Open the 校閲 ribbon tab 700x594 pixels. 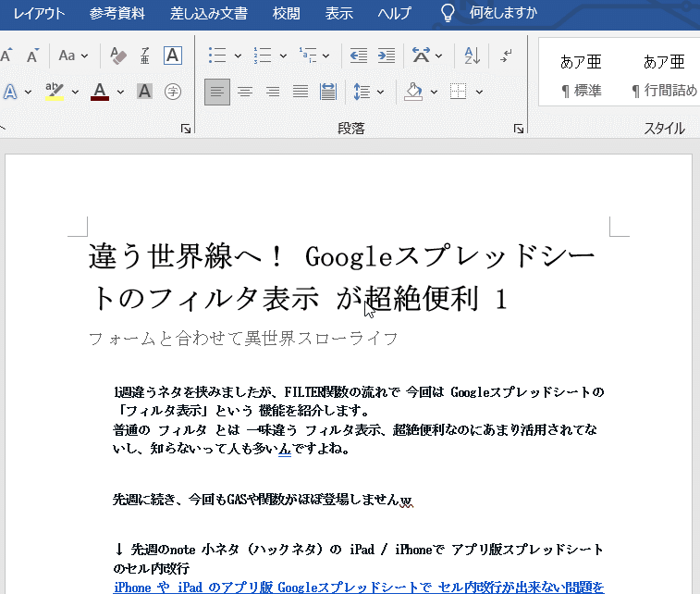pyautogui.click(x=286, y=13)
